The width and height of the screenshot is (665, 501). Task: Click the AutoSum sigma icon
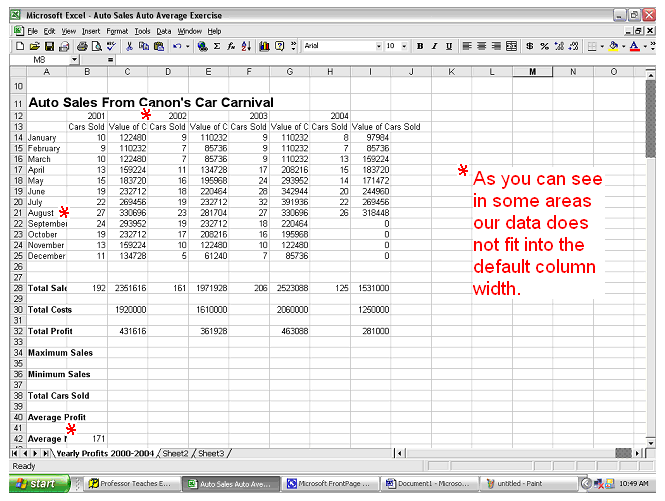[x=217, y=46]
